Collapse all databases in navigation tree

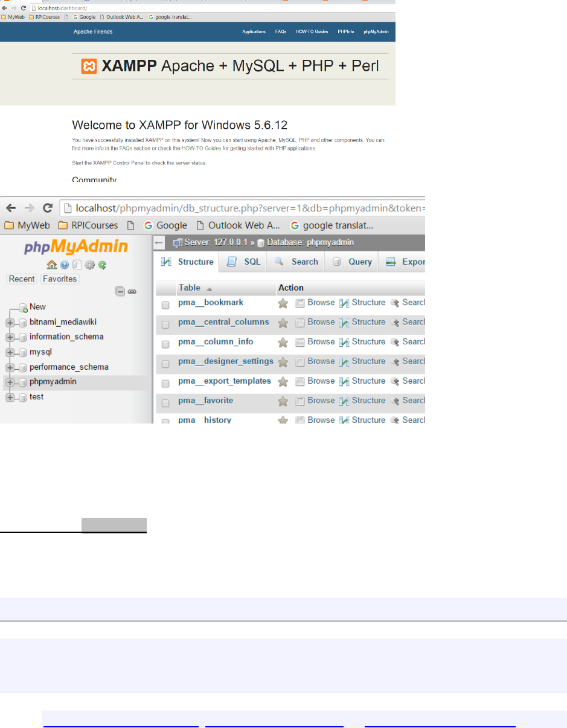click(x=120, y=291)
